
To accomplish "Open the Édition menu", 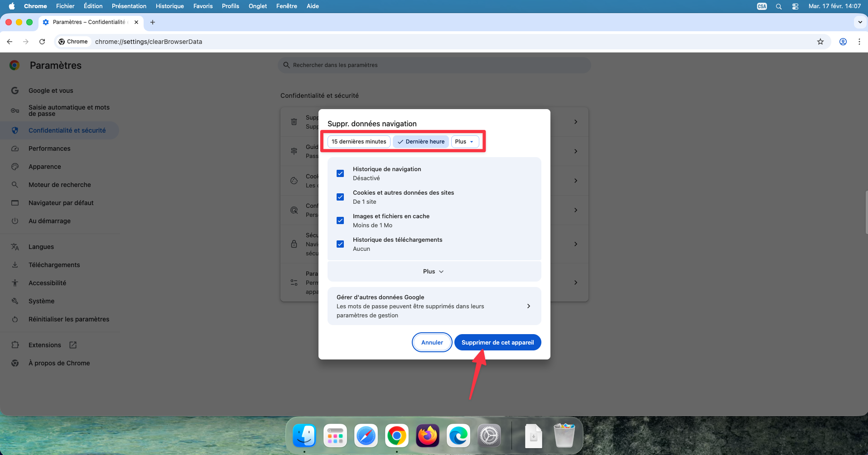I will point(93,6).
